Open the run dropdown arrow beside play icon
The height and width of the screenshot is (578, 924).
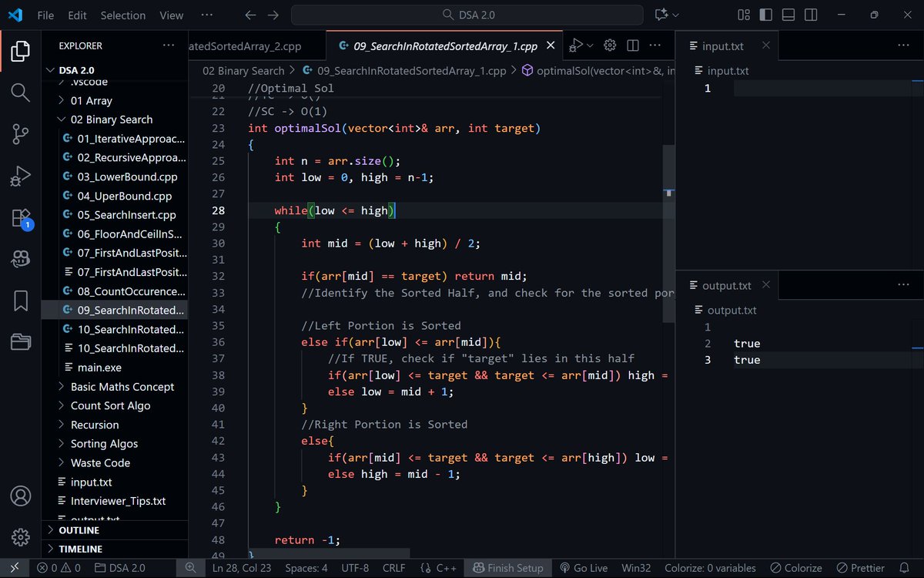pos(589,46)
